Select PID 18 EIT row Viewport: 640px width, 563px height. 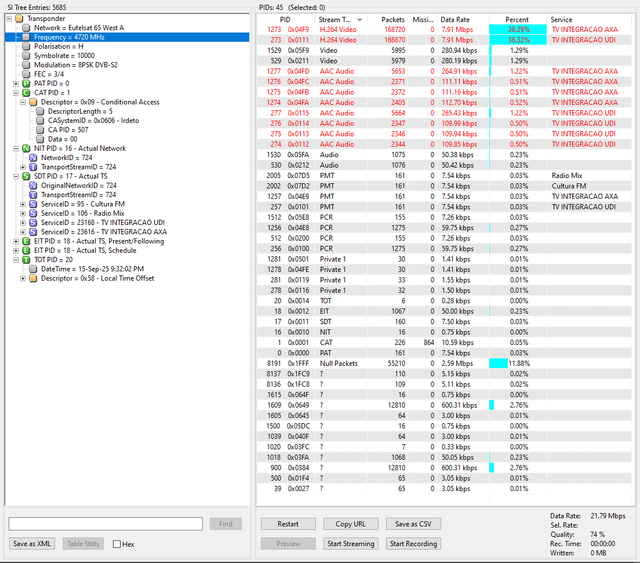(x=444, y=311)
